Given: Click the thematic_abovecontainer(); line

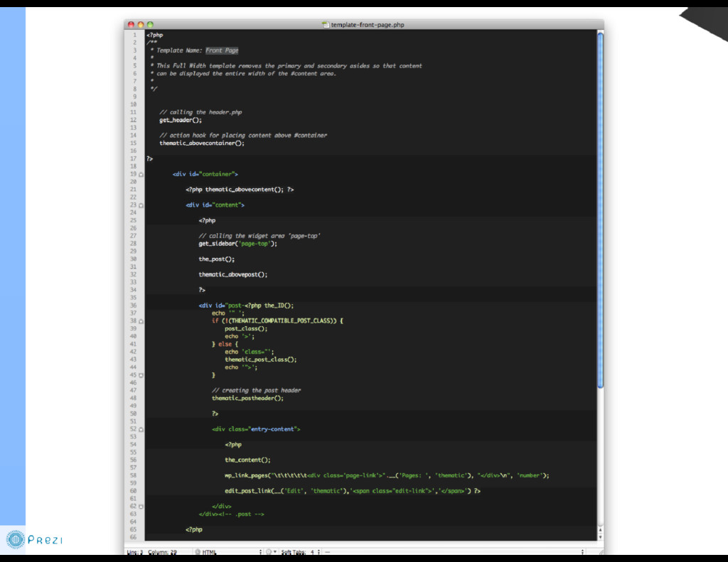Looking at the screenshot, I should point(202,143).
